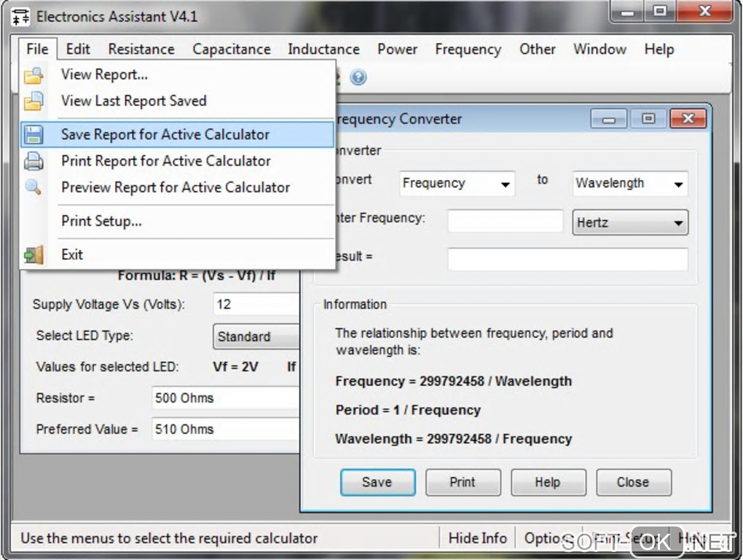Open the Inductance menu

(323, 49)
